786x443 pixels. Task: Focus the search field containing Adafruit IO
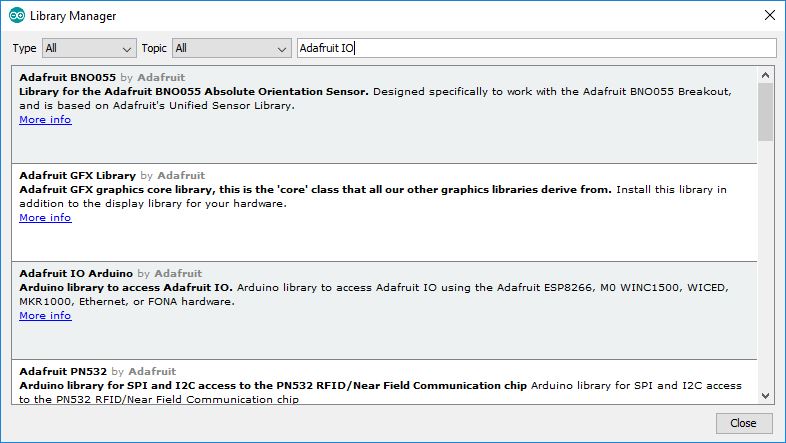[x=536, y=48]
